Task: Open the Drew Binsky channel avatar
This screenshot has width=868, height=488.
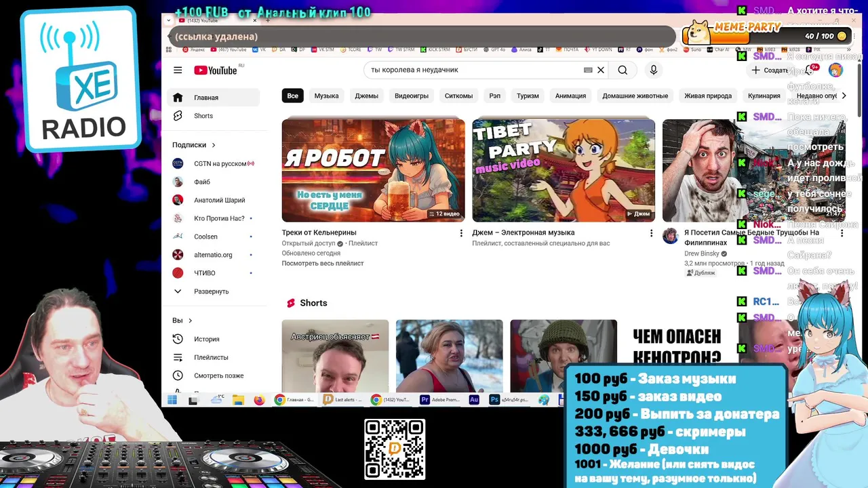Action: pos(671,236)
